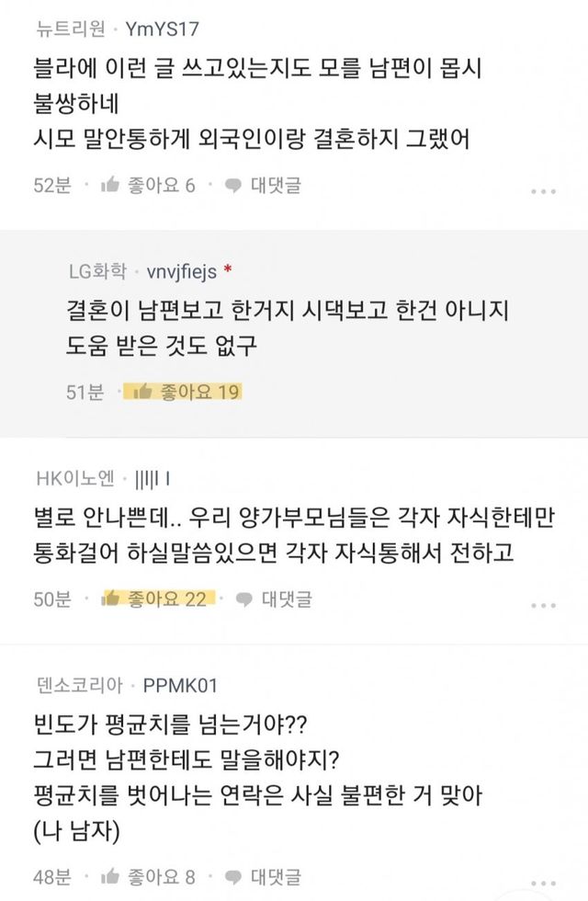Tap the reply bubble icon under YmYS17's comment
The height and width of the screenshot is (901, 588).
pyautogui.click(x=233, y=186)
